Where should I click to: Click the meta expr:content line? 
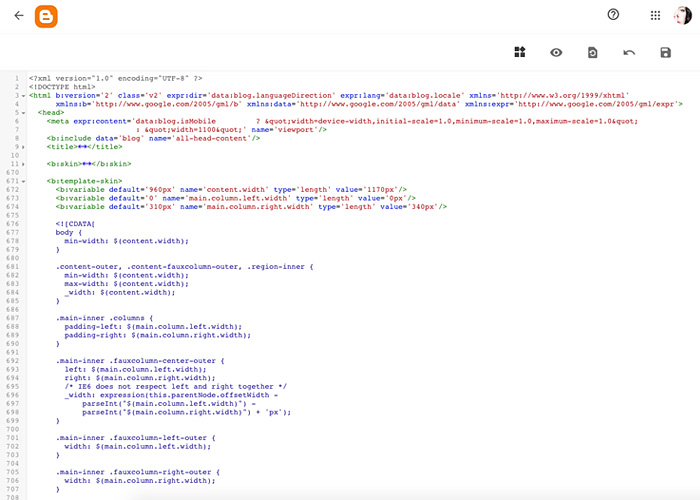[x=342, y=121]
